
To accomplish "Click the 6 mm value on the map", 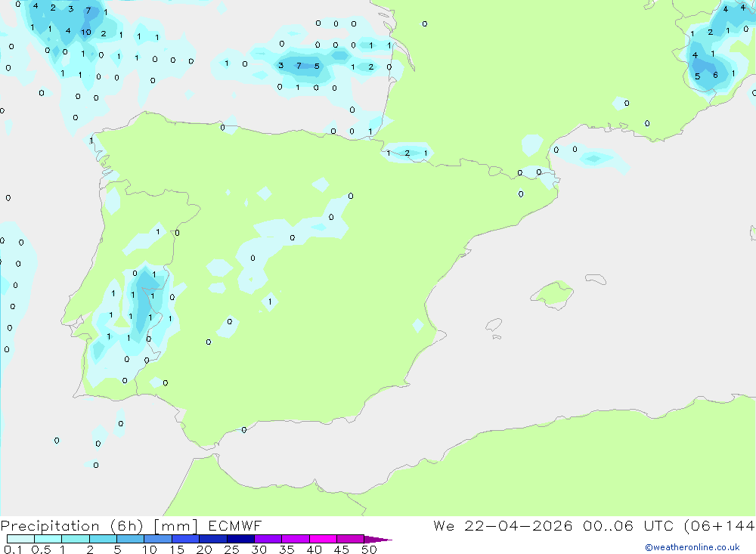I will 715,75.
